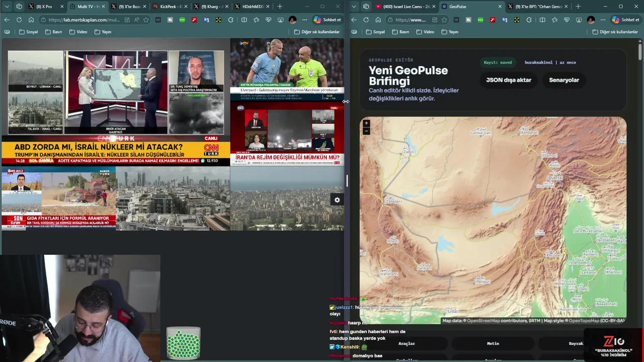Click the OpenStreetMap attribution link
Screen dimensions: 644x362
(x=484, y=321)
